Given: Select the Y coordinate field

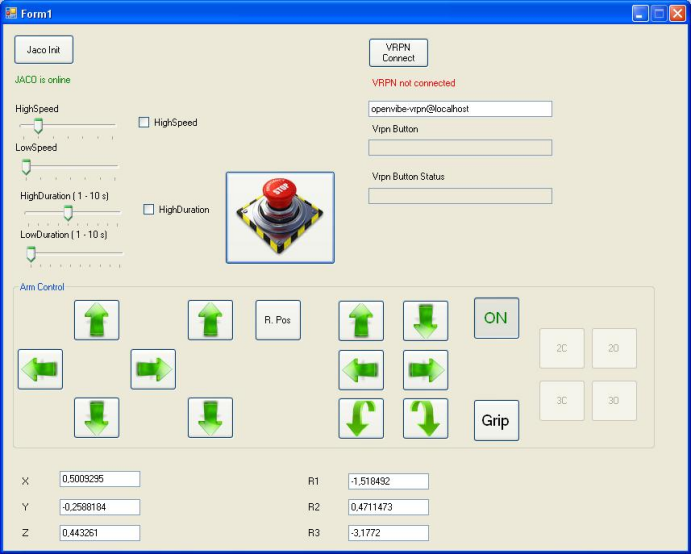Looking at the screenshot, I should (x=100, y=507).
